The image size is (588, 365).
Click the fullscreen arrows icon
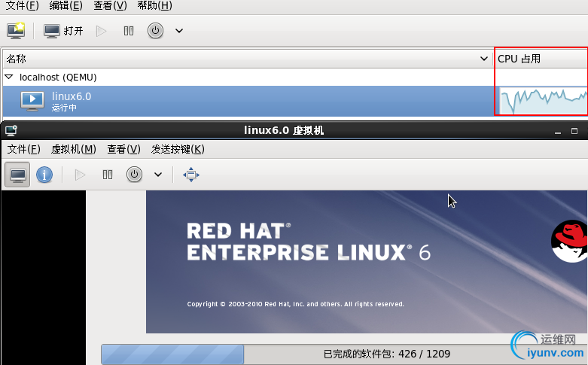(x=191, y=175)
